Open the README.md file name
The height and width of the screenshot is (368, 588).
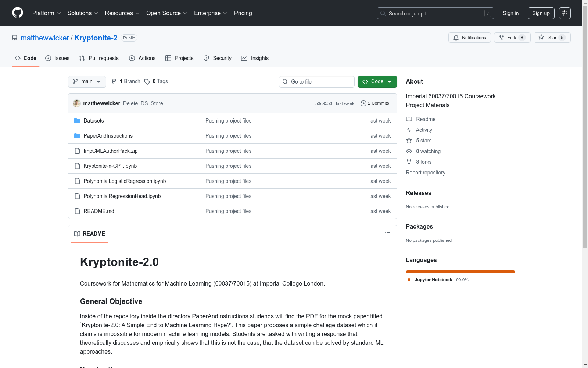tap(99, 211)
